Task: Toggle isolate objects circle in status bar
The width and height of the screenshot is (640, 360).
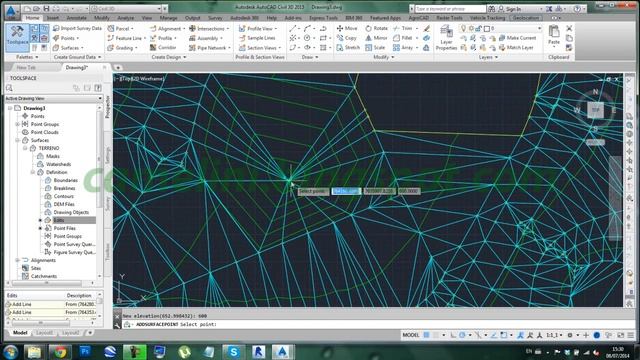Action: click(597, 335)
